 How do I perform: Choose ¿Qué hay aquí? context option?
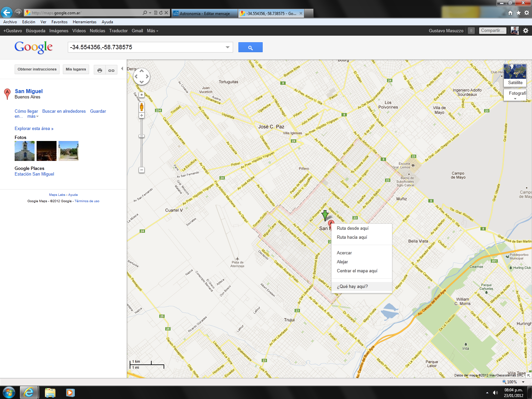pyautogui.click(x=362, y=287)
